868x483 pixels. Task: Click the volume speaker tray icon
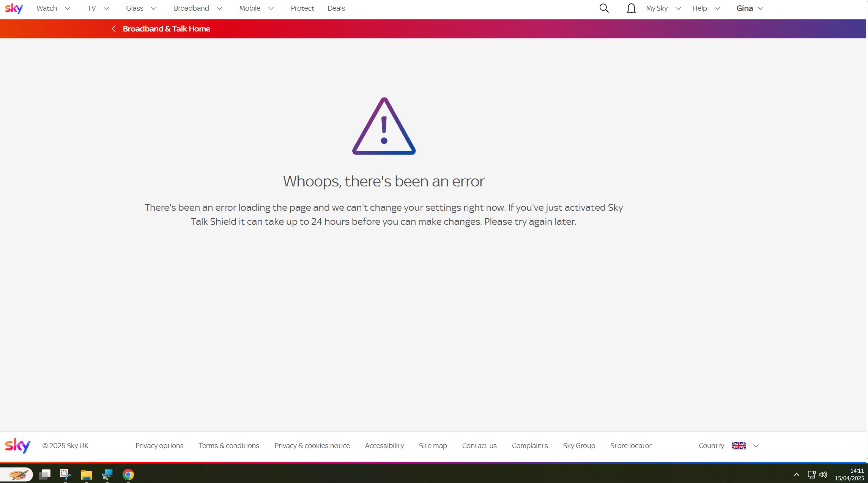(823, 475)
